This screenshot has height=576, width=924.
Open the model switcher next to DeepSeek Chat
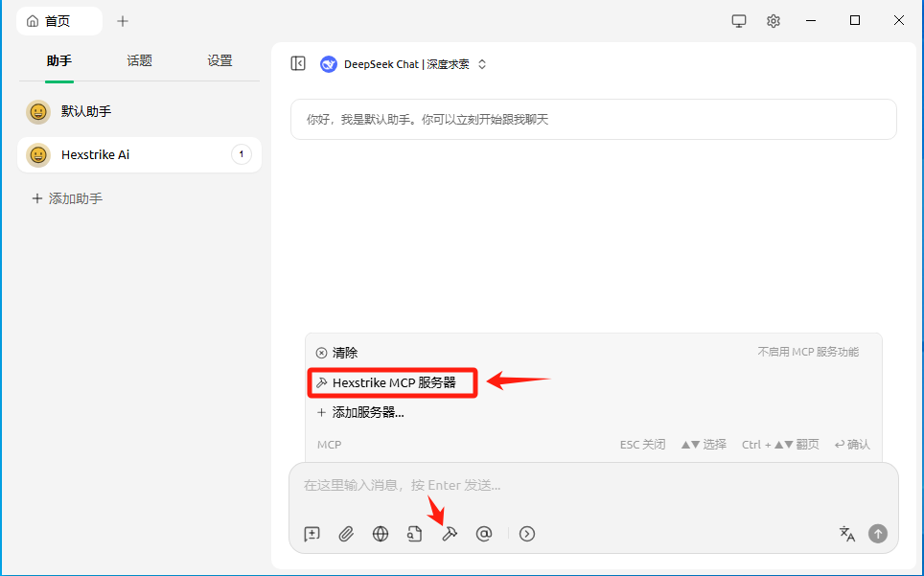(x=480, y=63)
